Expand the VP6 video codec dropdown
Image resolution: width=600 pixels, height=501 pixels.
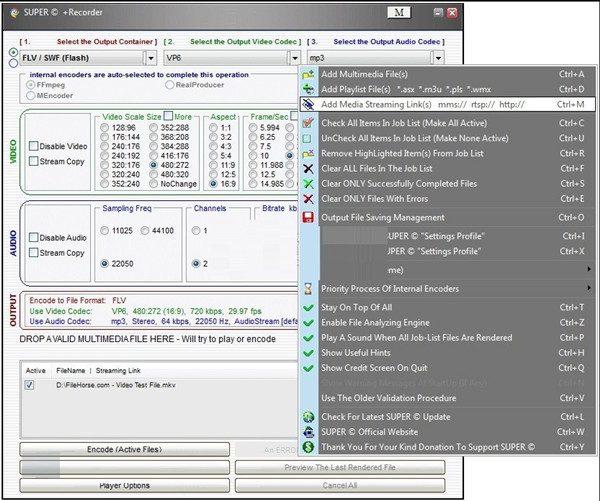294,58
